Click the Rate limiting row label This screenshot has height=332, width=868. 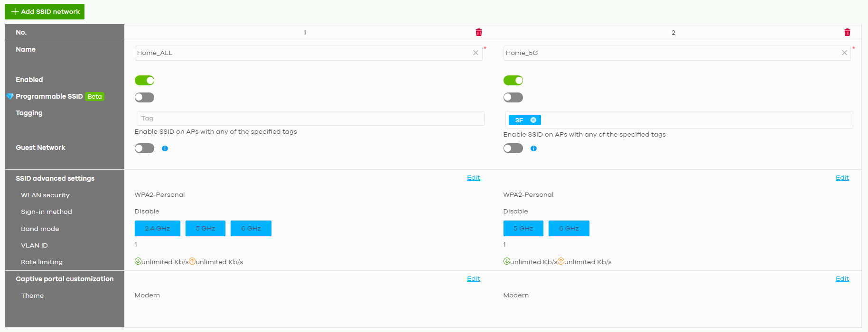42,262
